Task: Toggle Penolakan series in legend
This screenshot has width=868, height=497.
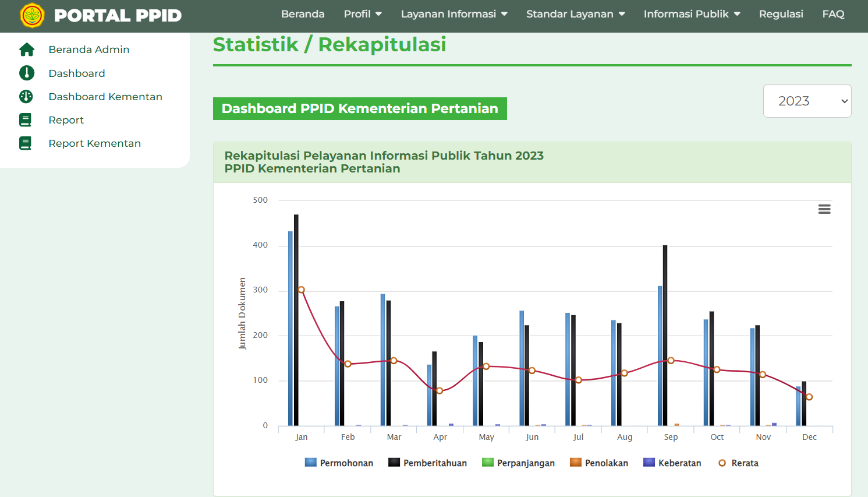Action: click(599, 463)
